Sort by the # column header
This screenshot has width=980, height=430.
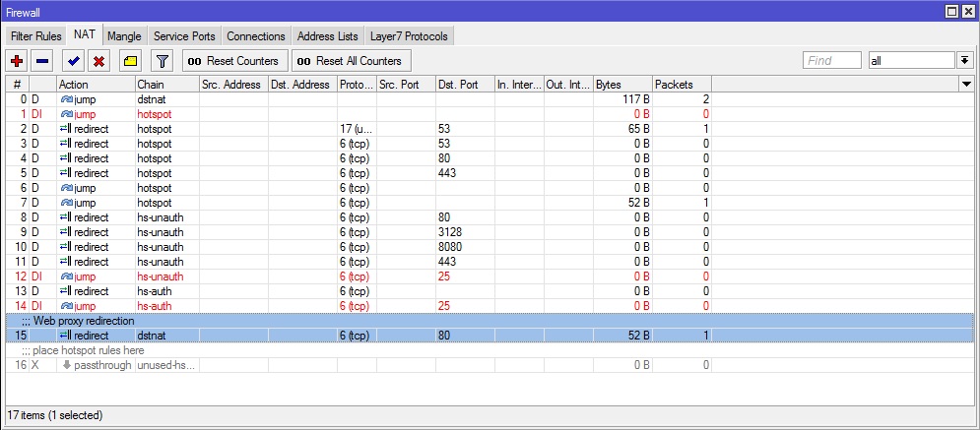click(17, 85)
